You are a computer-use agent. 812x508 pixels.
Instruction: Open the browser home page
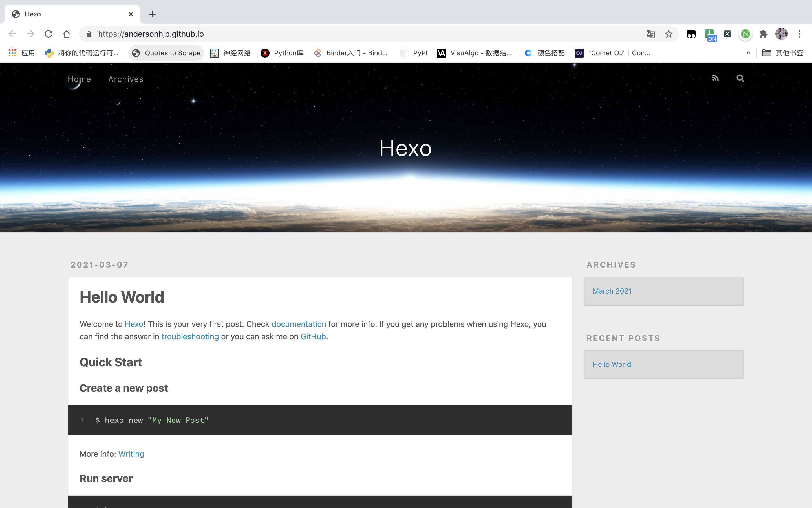[67, 34]
